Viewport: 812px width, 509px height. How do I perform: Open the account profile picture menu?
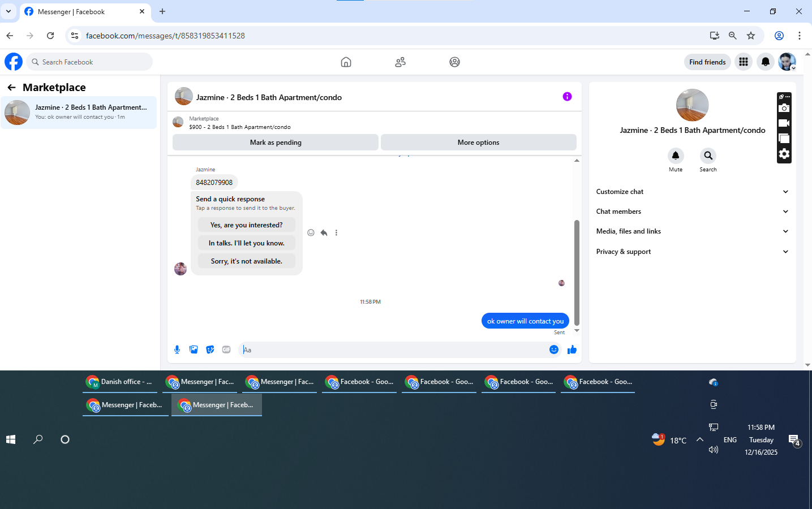pos(787,62)
